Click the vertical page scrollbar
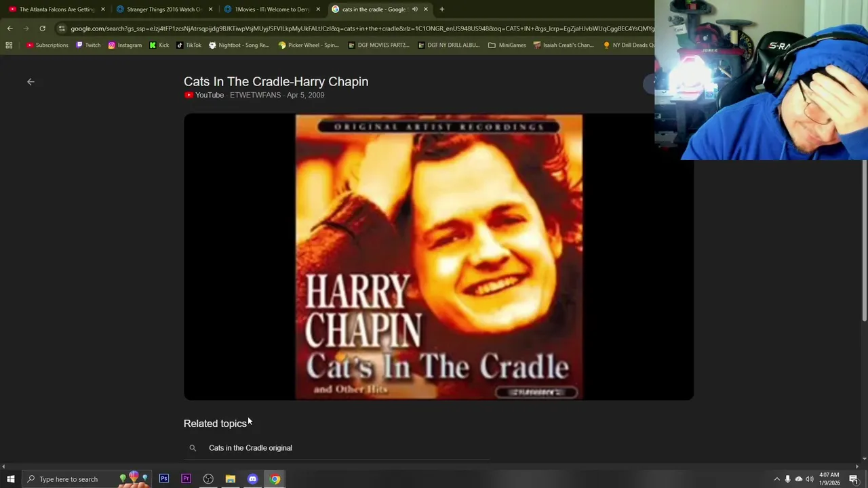This screenshot has height=488, width=868. tap(864, 241)
